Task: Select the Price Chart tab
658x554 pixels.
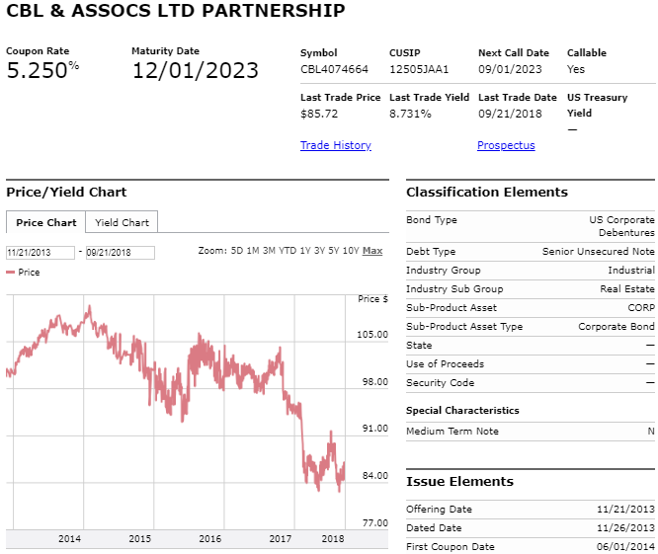Action: click(46, 222)
